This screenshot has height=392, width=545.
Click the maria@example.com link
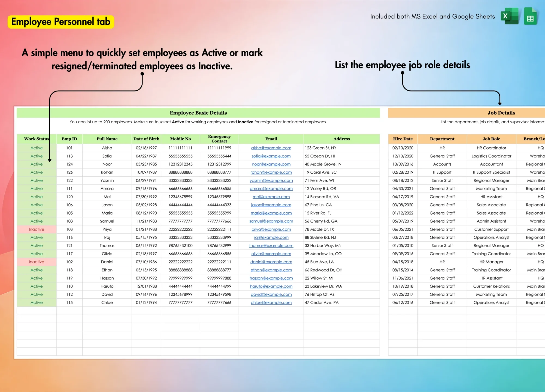coord(271,213)
